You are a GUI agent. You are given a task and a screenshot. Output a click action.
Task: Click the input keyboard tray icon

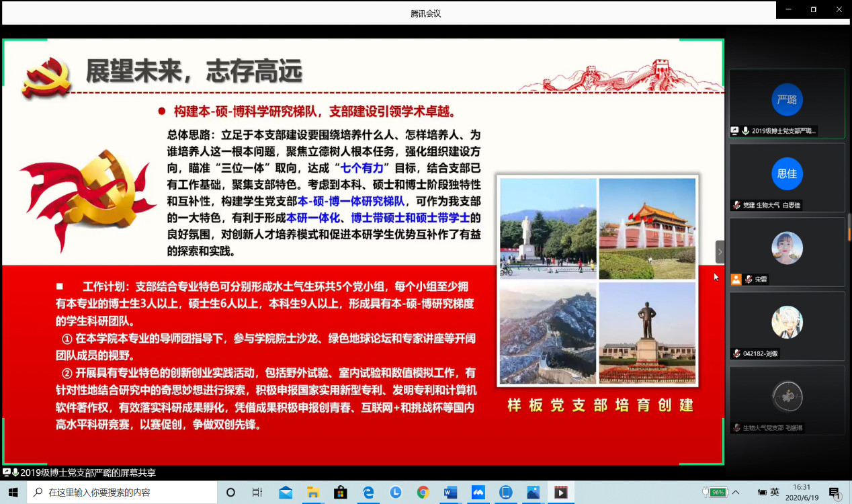[x=761, y=493]
